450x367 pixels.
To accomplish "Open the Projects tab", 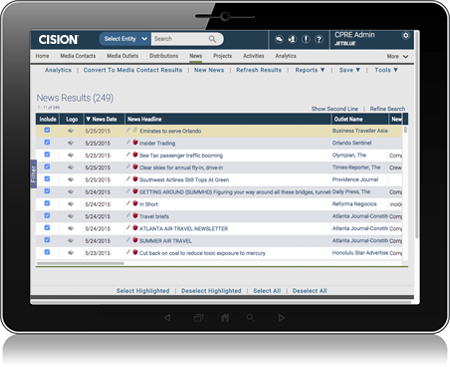I will (223, 56).
